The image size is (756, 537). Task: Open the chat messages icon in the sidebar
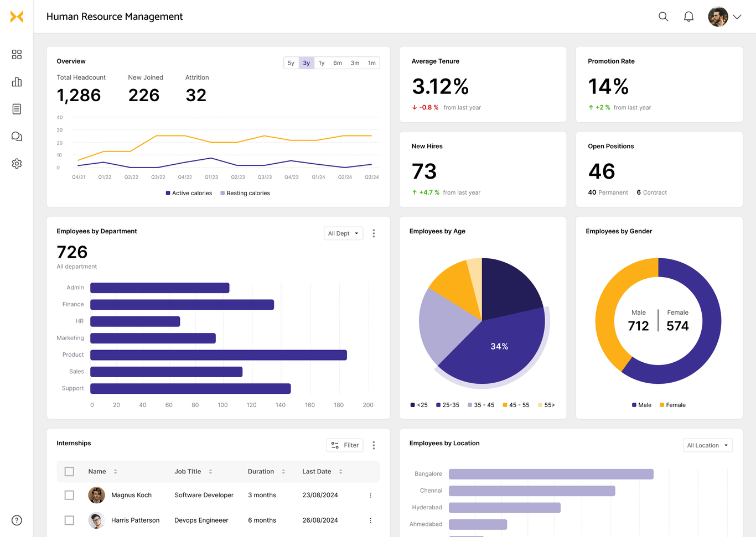17,136
